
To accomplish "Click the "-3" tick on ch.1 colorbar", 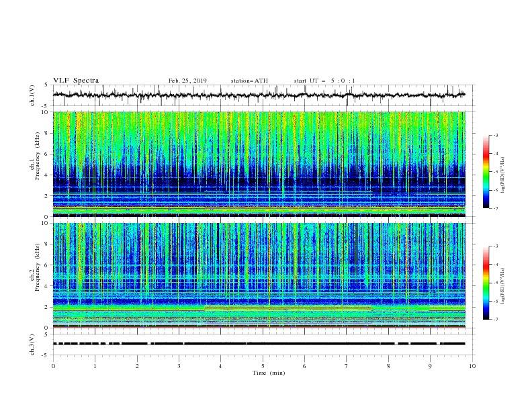I will pos(495,135).
